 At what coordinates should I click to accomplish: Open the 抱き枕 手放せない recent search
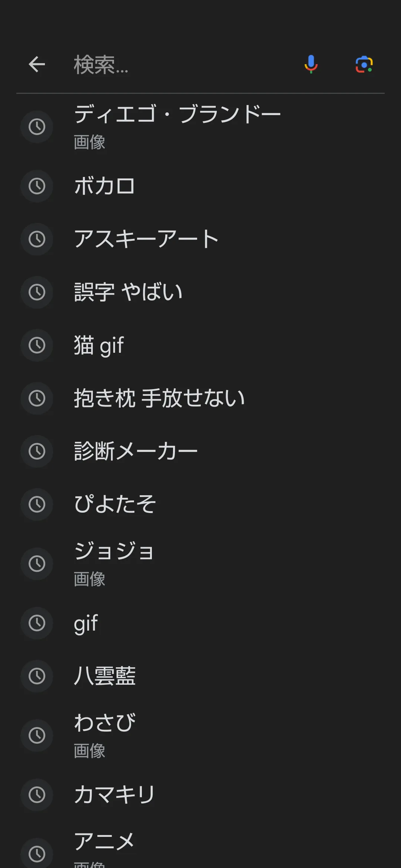[160, 398]
